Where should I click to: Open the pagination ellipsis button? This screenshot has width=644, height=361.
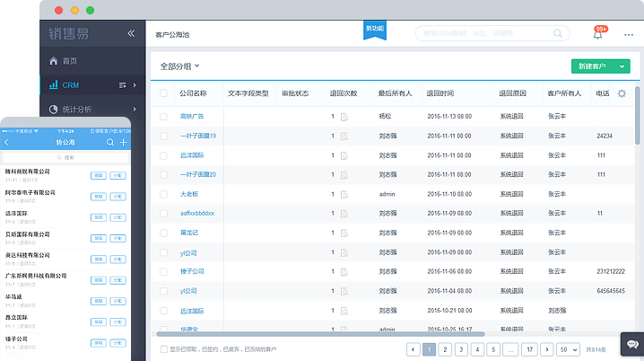point(510,349)
